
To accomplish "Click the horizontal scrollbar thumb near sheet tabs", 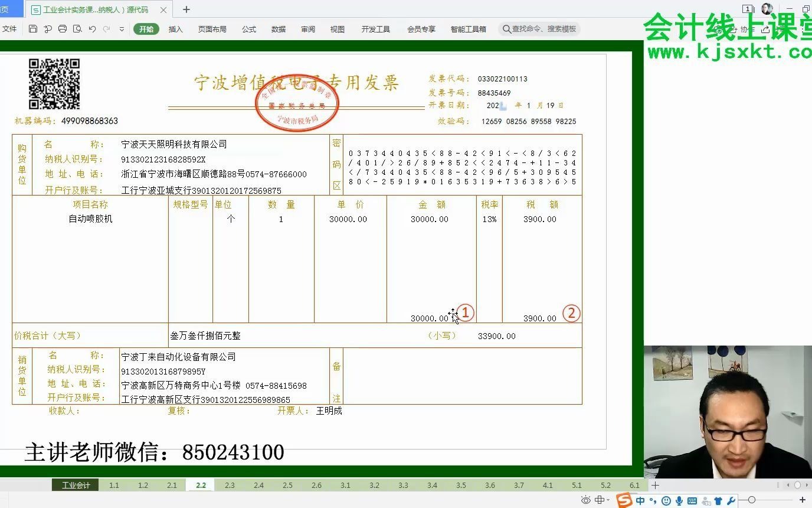I will click(x=797, y=485).
